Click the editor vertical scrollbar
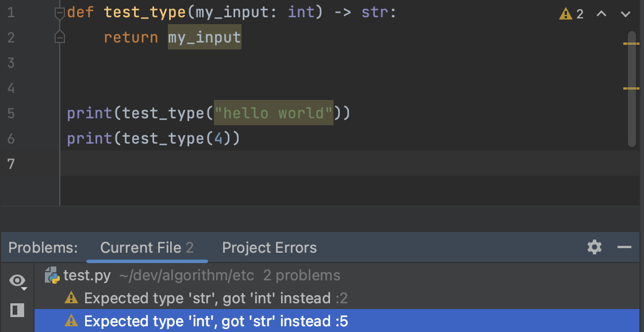This screenshot has height=332, width=644. 632,89
